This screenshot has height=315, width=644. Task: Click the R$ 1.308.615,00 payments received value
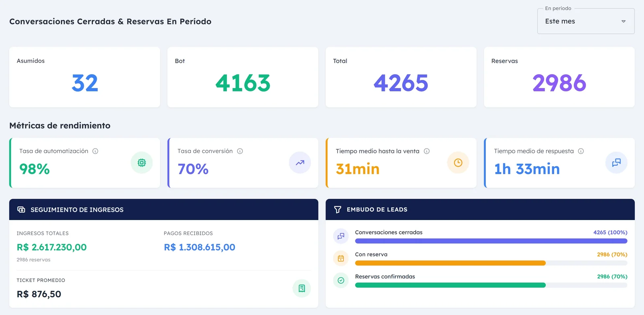[x=200, y=247]
